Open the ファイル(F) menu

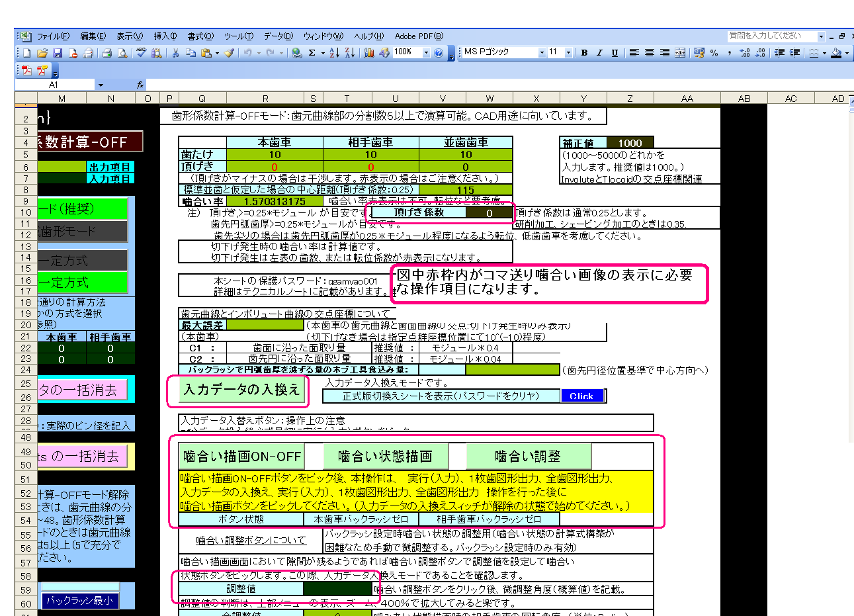click(x=53, y=36)
